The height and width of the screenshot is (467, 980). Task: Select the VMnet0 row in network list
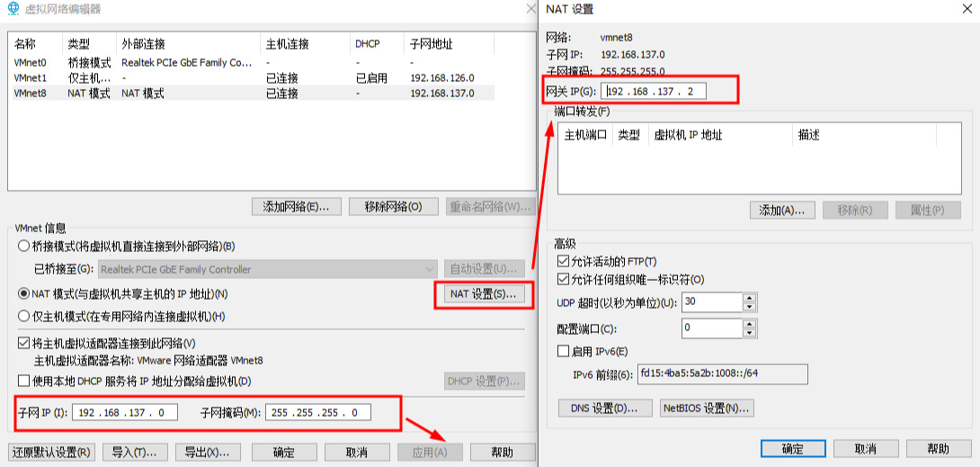click(x=253, y=62)
